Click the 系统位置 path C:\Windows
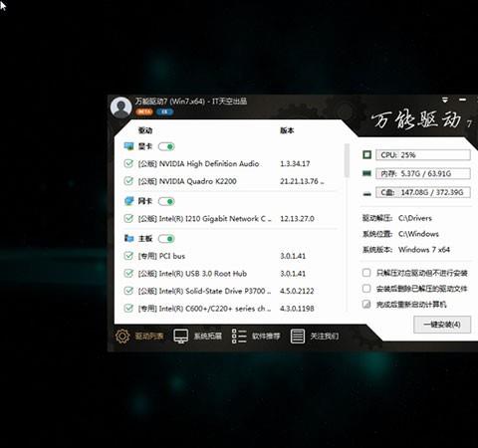478x448 pixels. coord(418,234)
